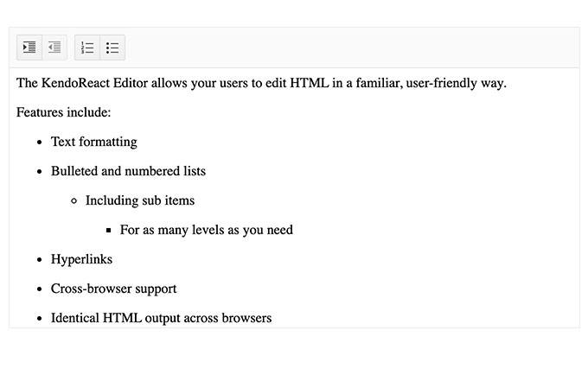Screen dimensions: 588x381
Task: Insert an unordered bulleted list
Action: [112, 48]
